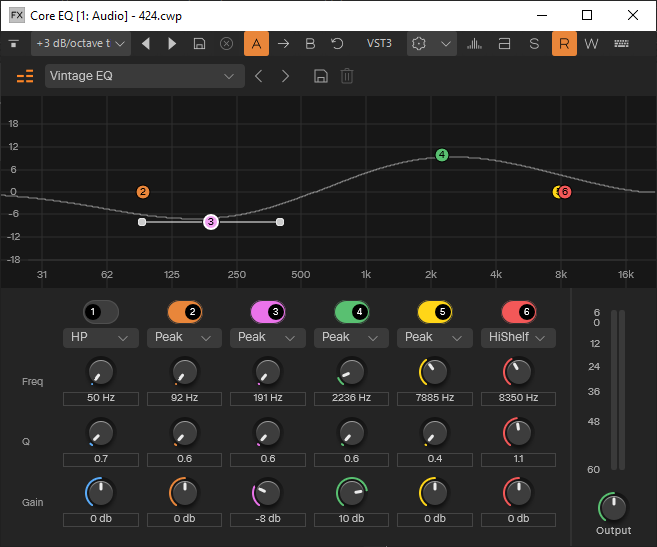
Task: Disable band 5 yellow toggle switch
Action: 435,312
